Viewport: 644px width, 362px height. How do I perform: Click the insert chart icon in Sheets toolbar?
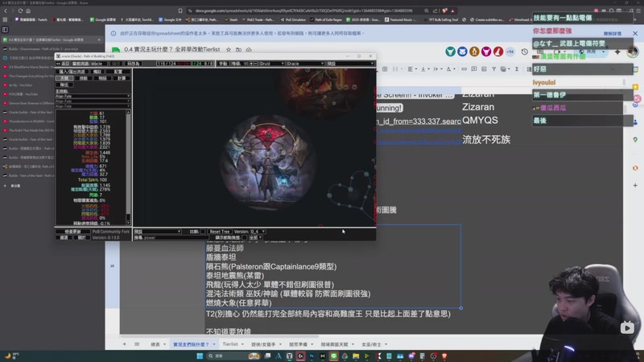[484, 69]
